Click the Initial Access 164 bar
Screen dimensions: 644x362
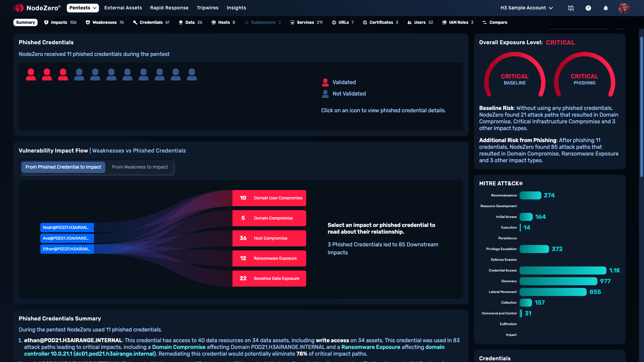coord(526,217)
